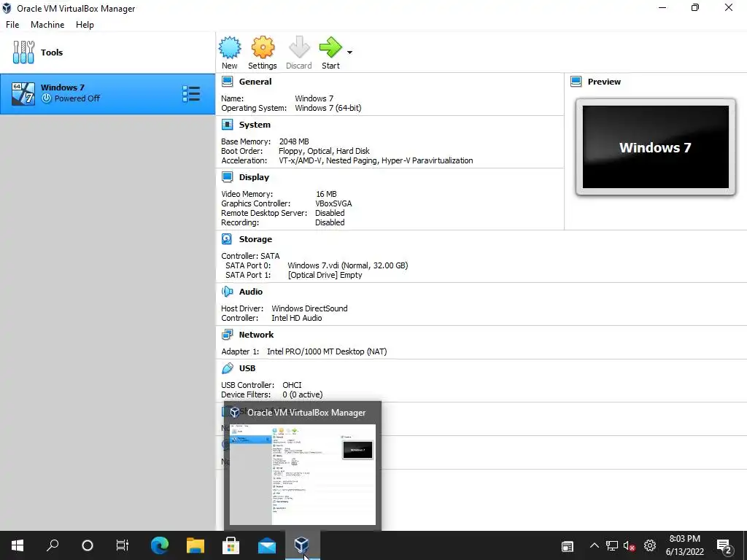Screen dimensions: 747x560
Task: Click the USB section icon
Action: 228,368
